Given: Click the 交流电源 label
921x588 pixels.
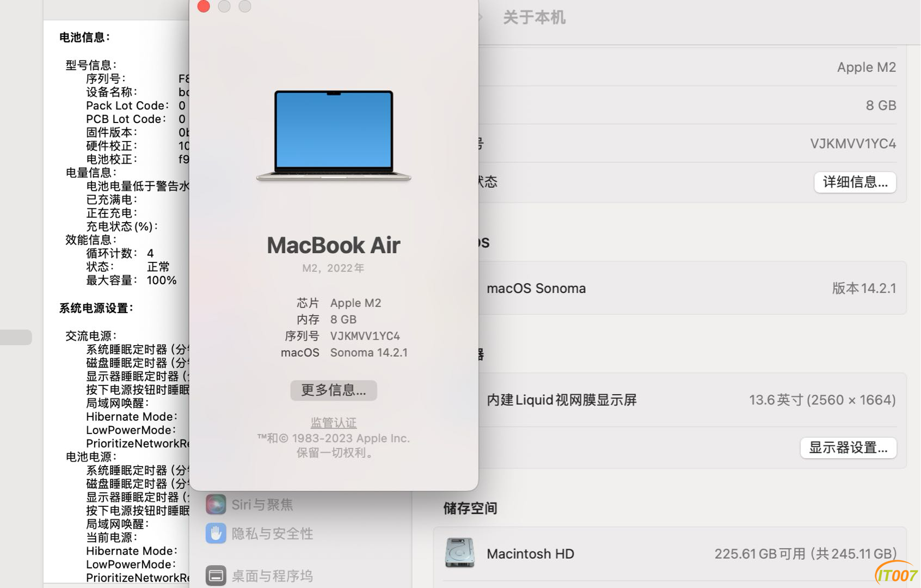Looking at the screenshot, I should (91, 336).
